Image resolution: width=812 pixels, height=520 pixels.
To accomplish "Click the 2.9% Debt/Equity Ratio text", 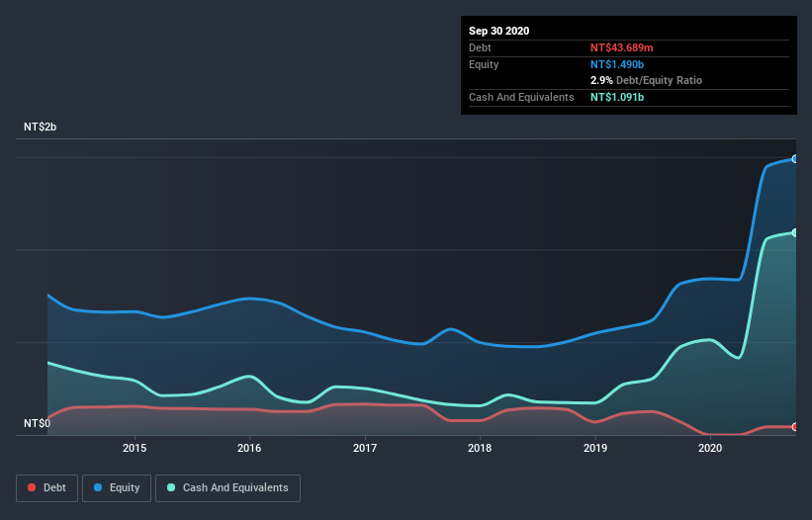I will pyautogui.click(x=646, y=81).
